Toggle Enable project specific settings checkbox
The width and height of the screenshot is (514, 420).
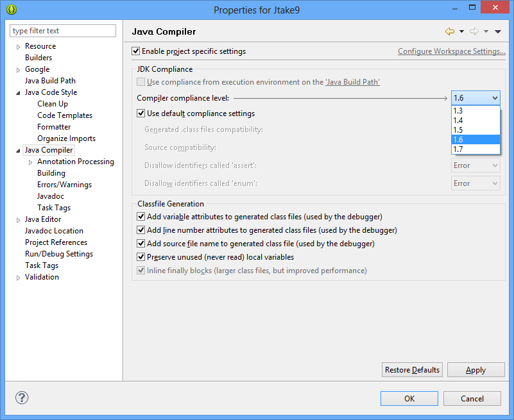tap(135, 51)
